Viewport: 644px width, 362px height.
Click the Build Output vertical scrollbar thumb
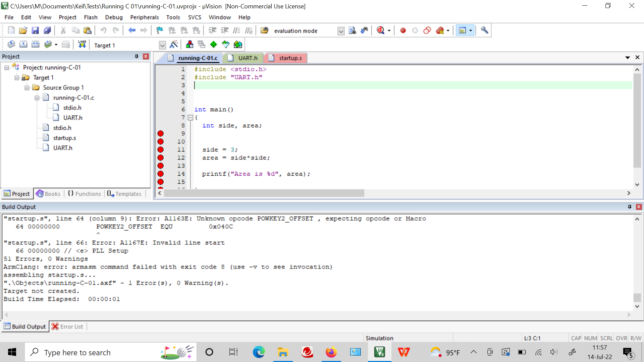click(x=637, y=297)
